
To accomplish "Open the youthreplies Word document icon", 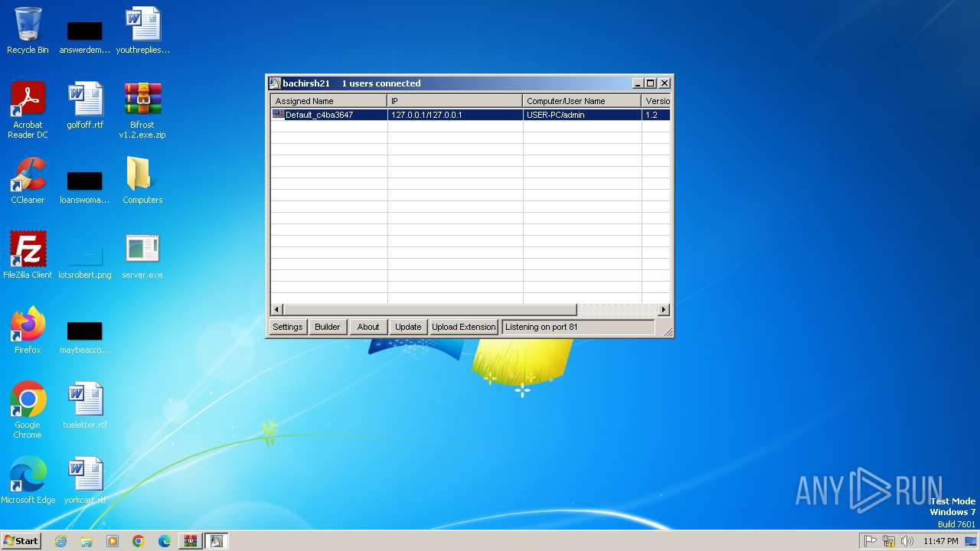I will coord(142,31).
